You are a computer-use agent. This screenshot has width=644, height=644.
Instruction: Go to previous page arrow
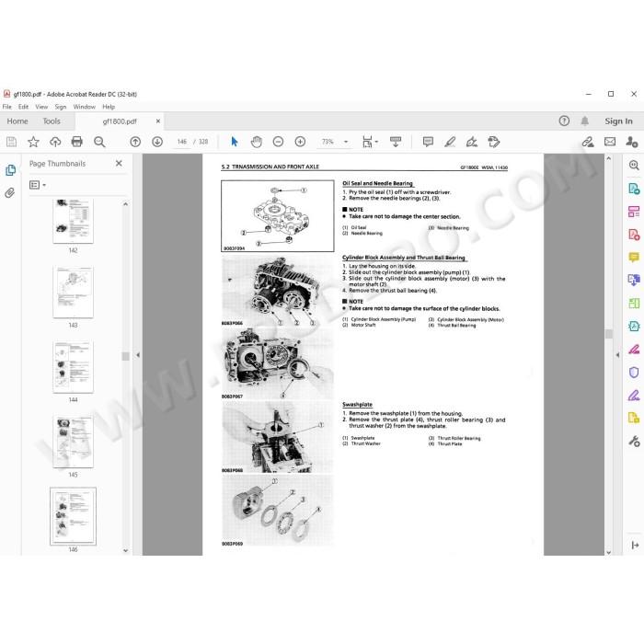click(x=135, y=142)
